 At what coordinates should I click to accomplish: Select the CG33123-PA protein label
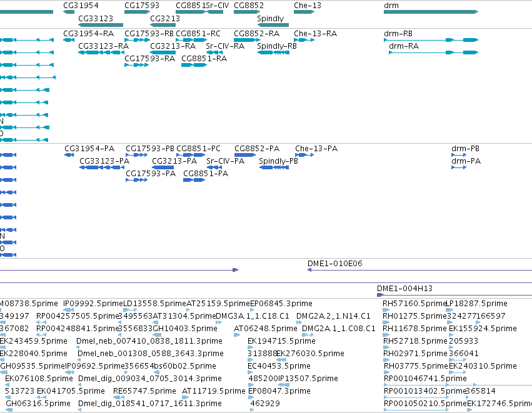click(x=104, y=161)
